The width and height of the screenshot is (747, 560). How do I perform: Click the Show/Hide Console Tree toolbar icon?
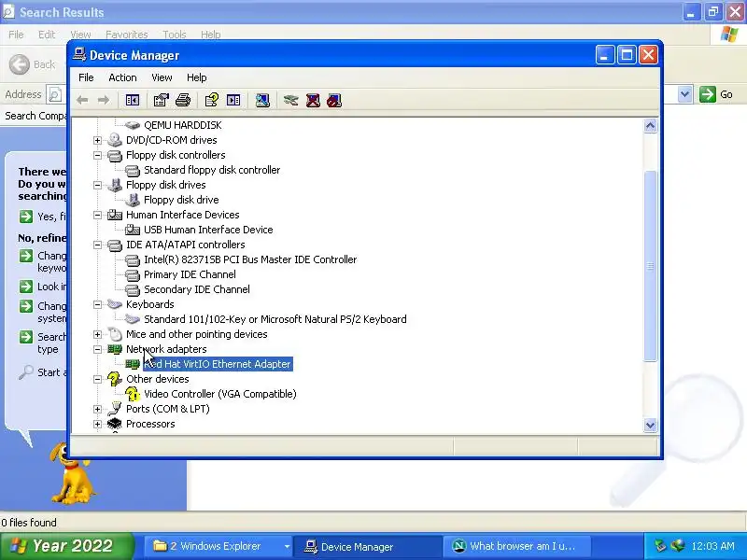pos(132,100)
